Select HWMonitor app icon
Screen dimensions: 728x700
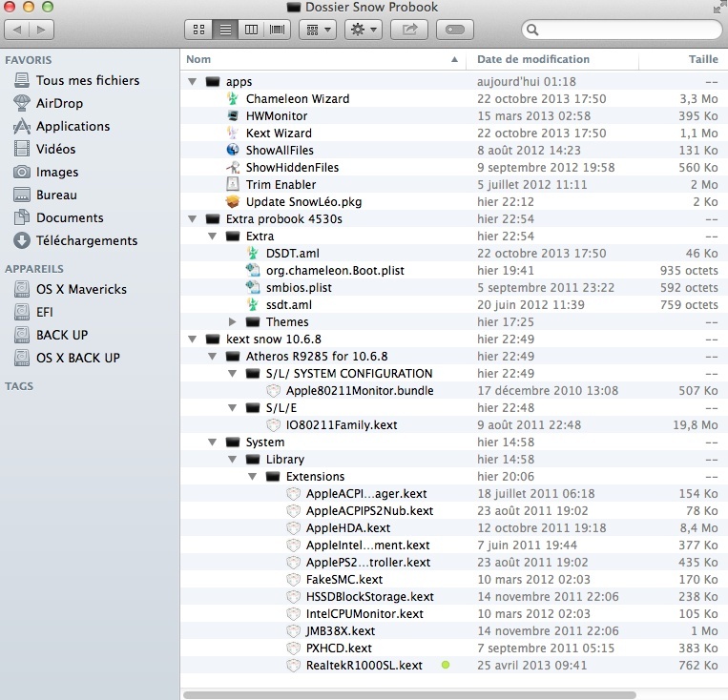coord(233,116)
